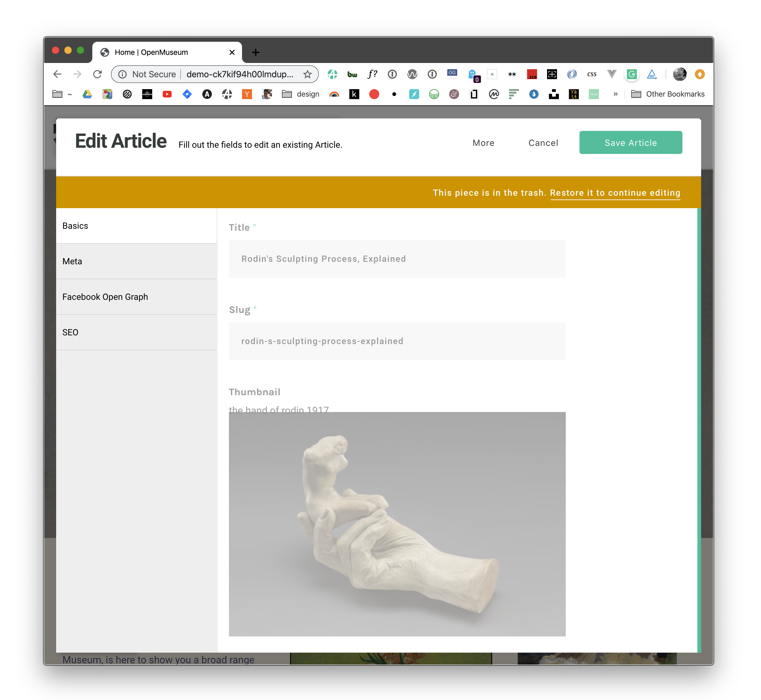Click the Title input field
The image size is (761, 700).
[397, 259]
